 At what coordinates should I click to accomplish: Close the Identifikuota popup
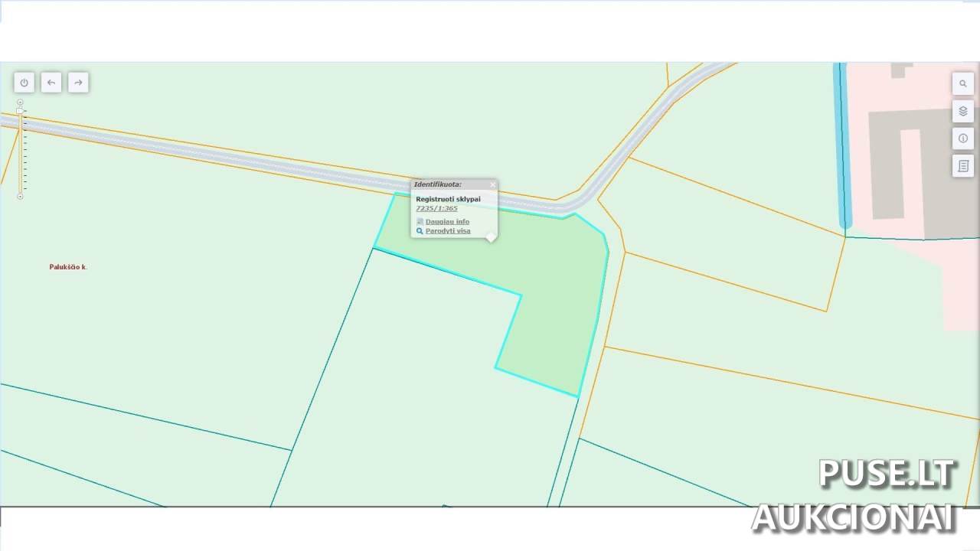(x=492, y=184)
